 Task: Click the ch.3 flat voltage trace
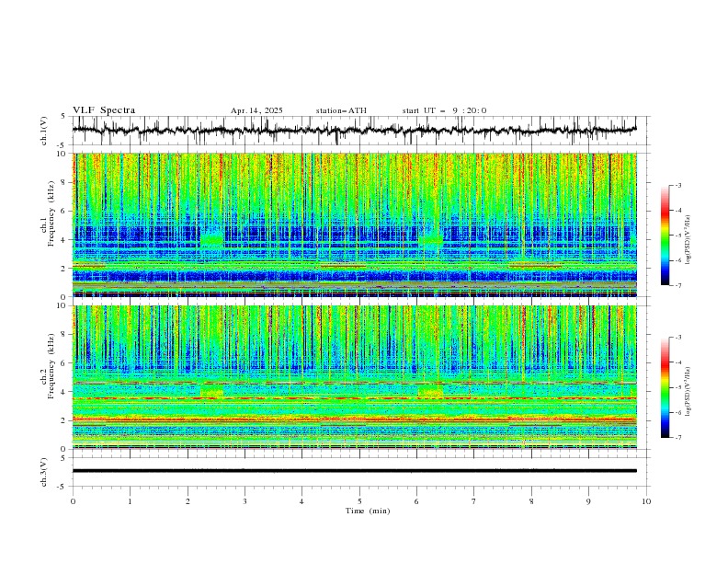coord(354,471)
